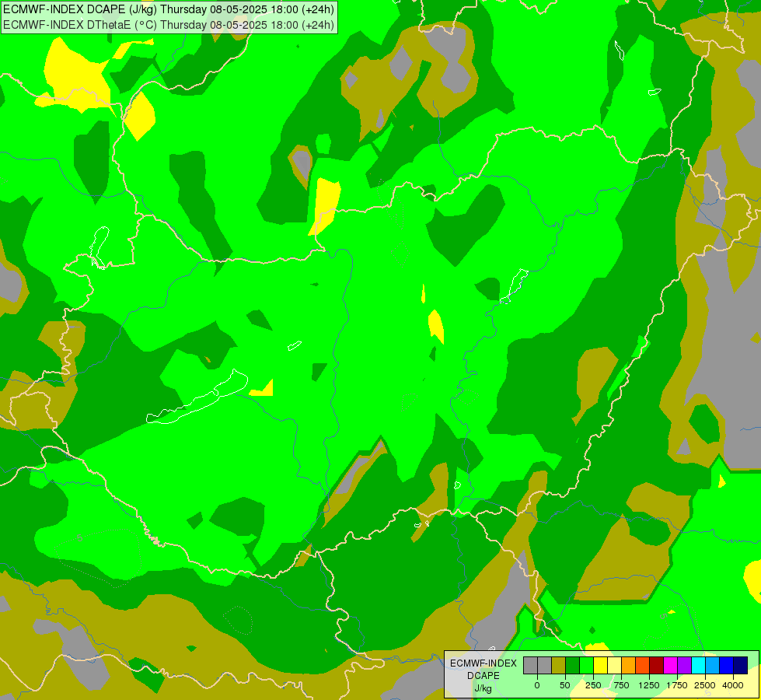Viewport: 761px width, 700px height.
Task: Click the DThetaE title line at top
Action: 169,25
